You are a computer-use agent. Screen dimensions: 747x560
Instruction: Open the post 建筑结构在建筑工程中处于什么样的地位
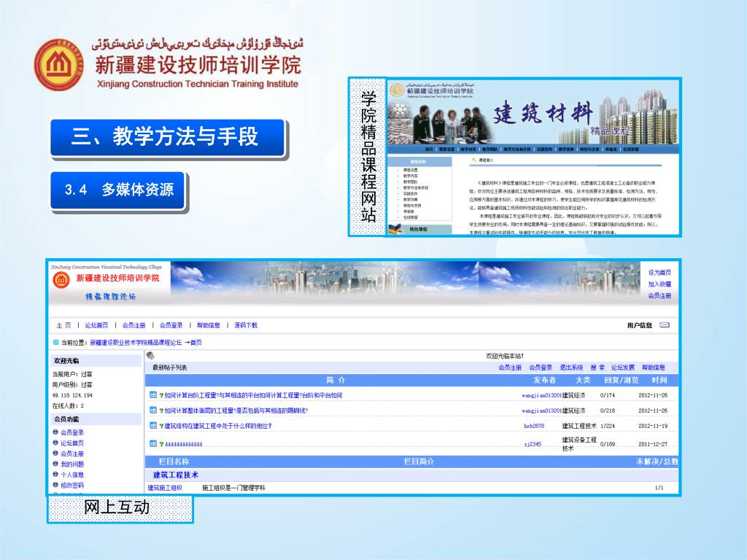pos(217,426)
